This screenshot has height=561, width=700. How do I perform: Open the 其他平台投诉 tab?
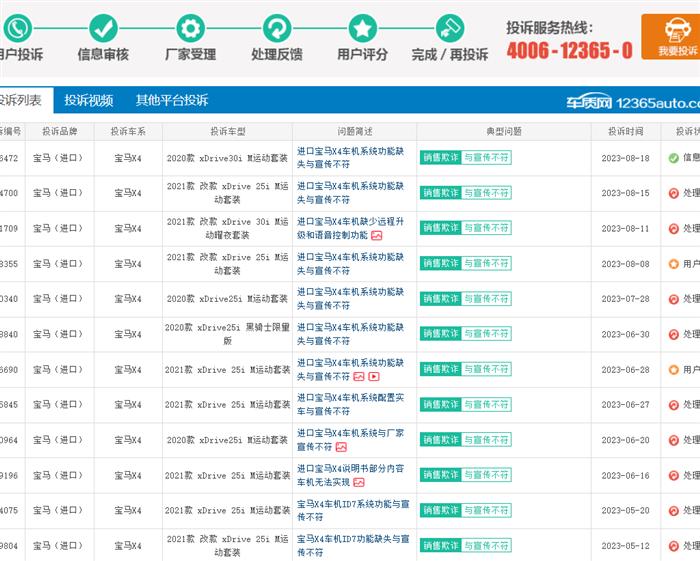172,100
